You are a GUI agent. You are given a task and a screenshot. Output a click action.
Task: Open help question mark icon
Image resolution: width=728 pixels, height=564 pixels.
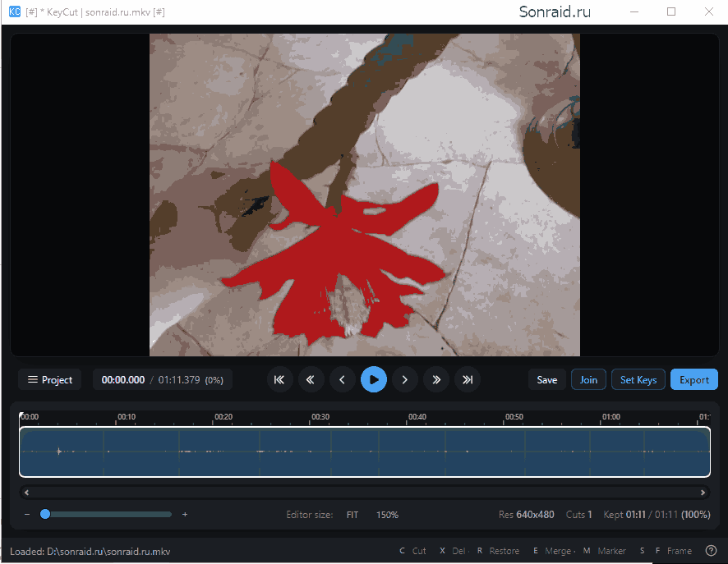pyautogui.click(x=711, y=551)
